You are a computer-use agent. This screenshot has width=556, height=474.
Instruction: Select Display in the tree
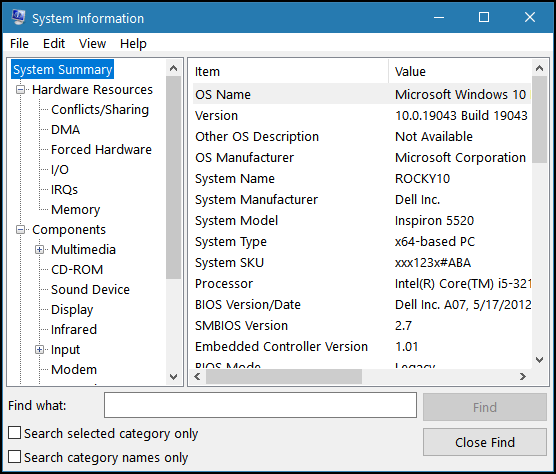tap(72, 310)
